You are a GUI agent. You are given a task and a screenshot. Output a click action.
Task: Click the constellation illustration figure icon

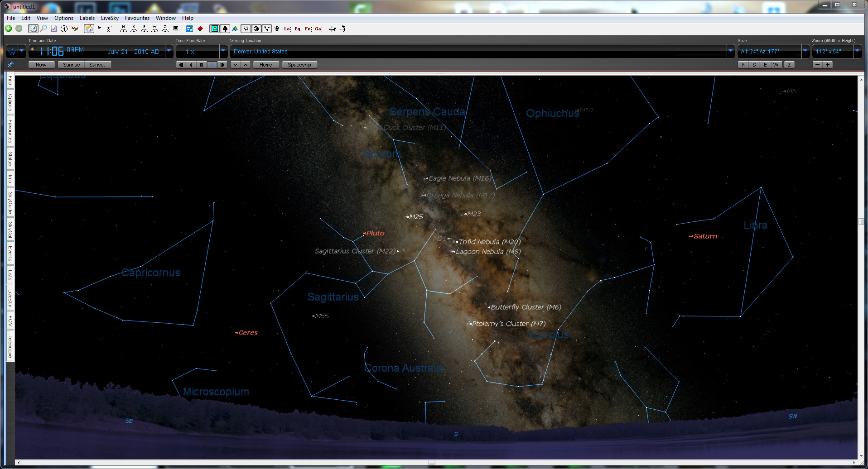point(343,29)
